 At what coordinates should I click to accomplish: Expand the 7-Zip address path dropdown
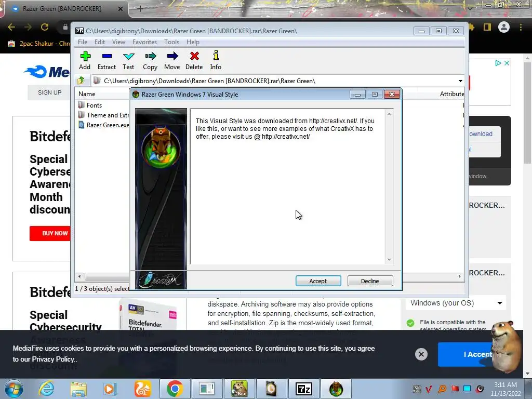click(x=460, y=81)
